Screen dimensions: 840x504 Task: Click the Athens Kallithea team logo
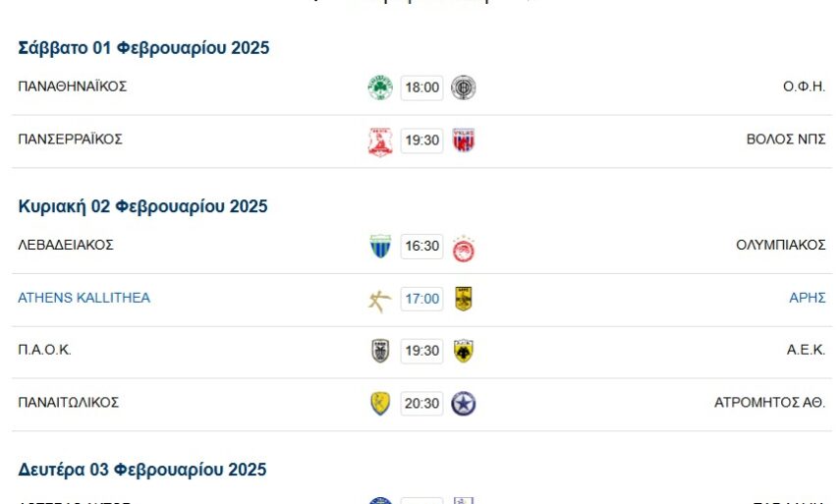tap(380, 300)
